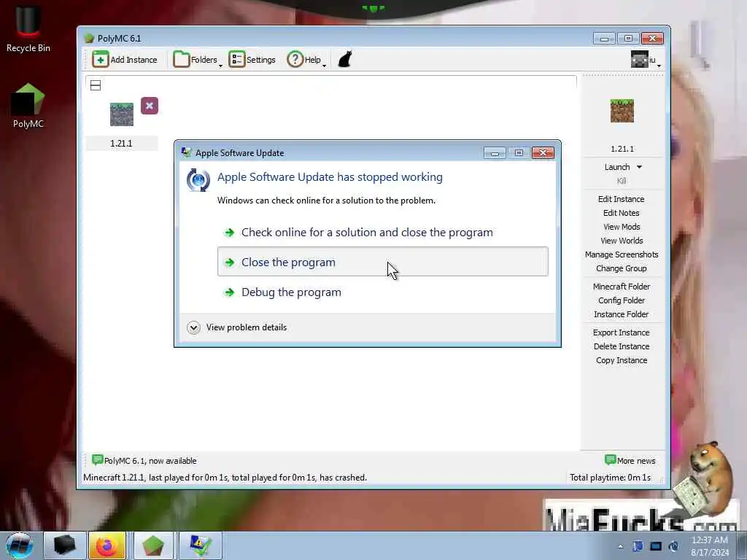Screen dimensions: 747x560
Task: Click Edit Notes
Action: coord(622,213)
